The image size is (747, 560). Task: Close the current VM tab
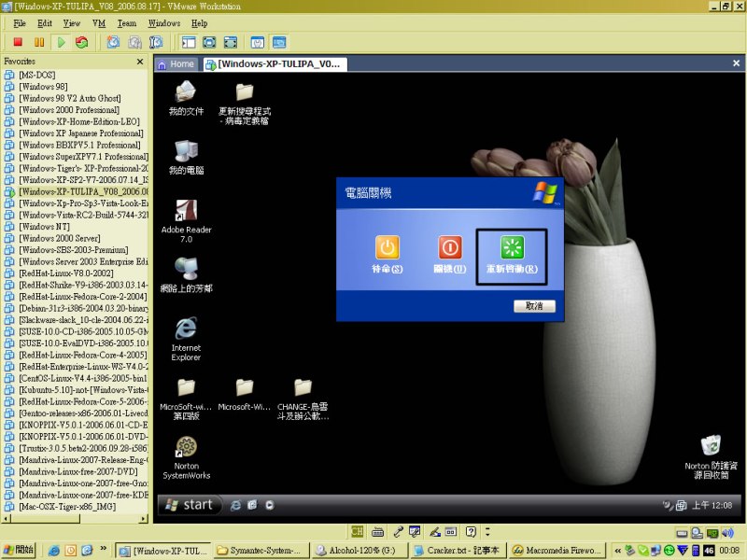(736, 63)
